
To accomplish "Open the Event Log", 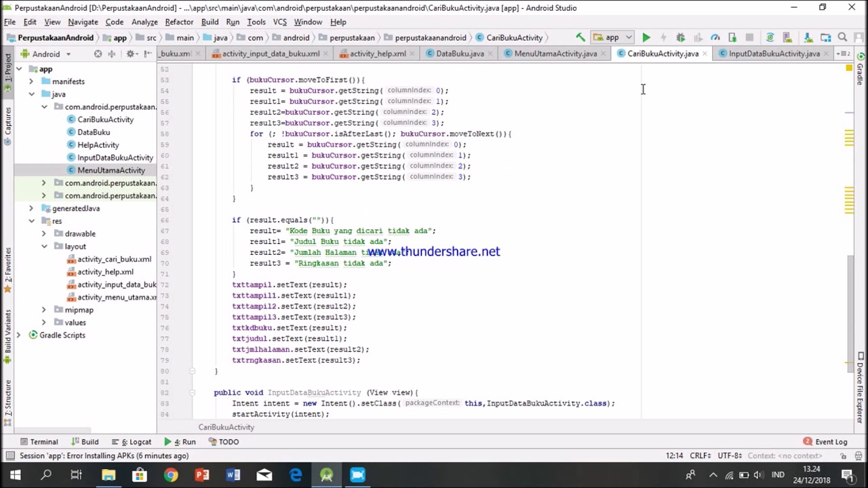I will coord(825,442).
